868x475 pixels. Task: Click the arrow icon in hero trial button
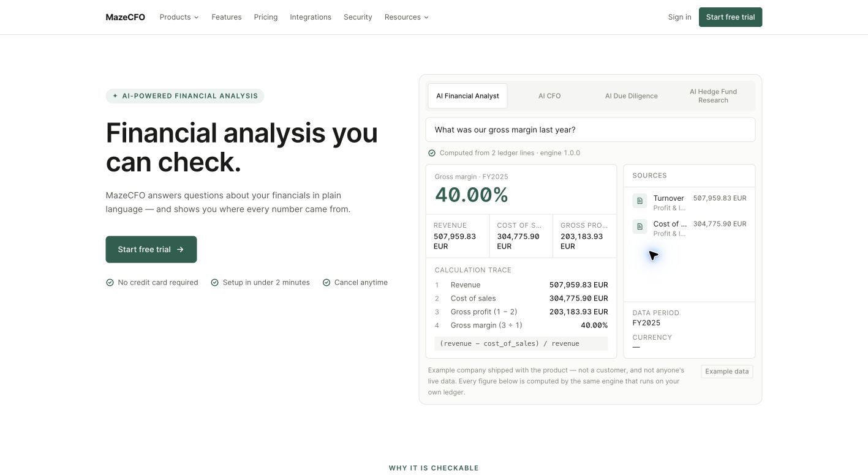(180, 249)
